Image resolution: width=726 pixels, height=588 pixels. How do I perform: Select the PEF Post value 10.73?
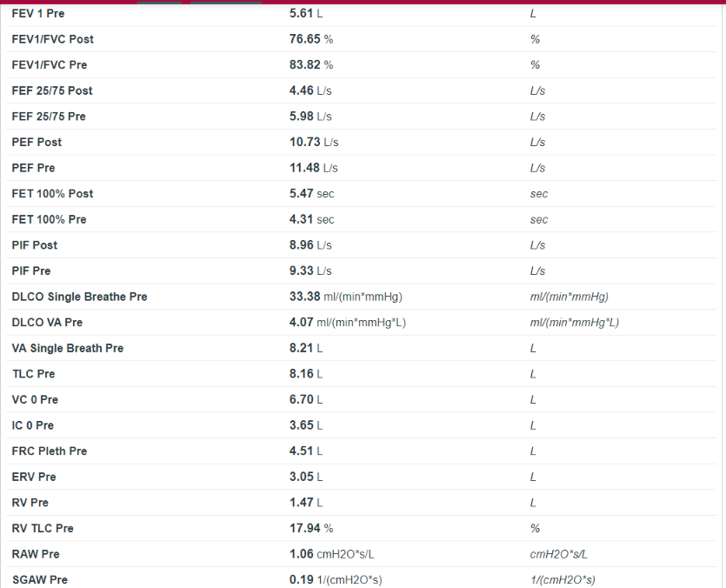305,142
